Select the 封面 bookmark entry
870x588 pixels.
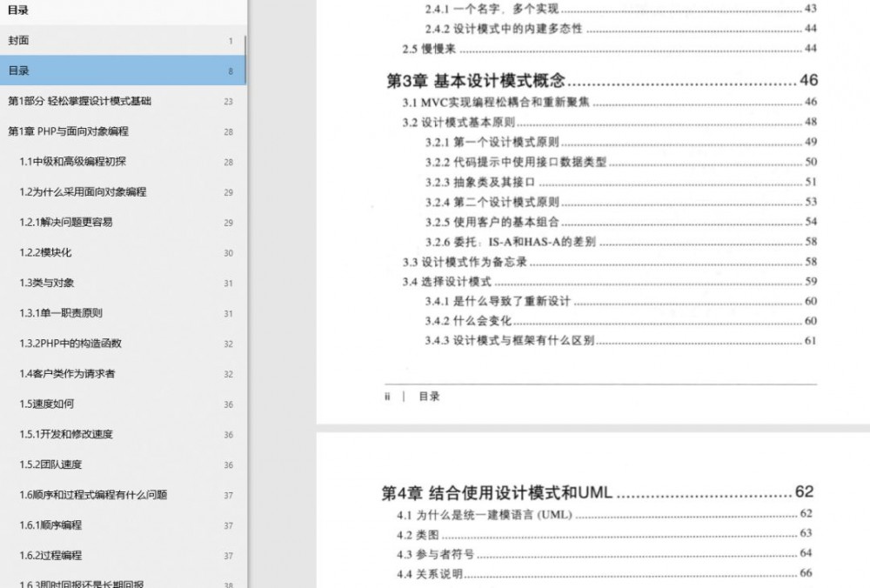26,40
